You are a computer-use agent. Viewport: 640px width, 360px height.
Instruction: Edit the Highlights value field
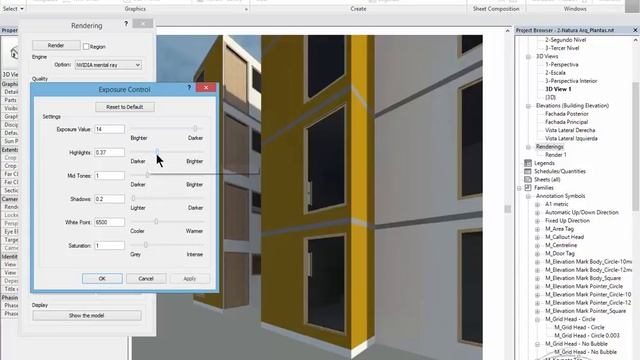click(x=109, y=152)
